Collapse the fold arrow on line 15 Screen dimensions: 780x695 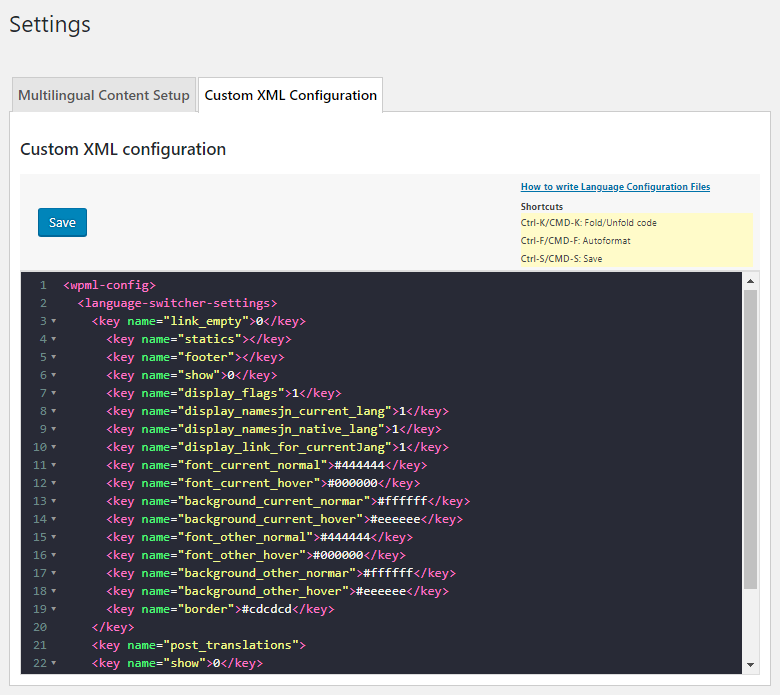(x=54, y=537)
